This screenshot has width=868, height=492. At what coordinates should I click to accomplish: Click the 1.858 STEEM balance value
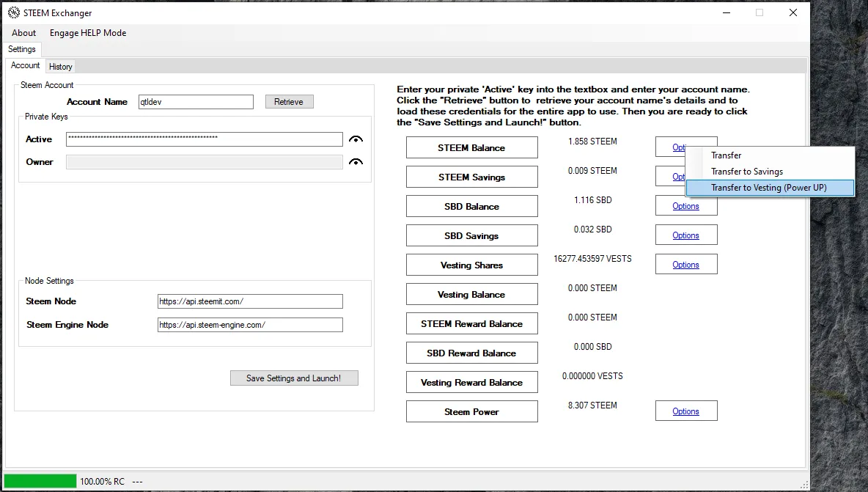pyautogui.click(x=592, y=142)
